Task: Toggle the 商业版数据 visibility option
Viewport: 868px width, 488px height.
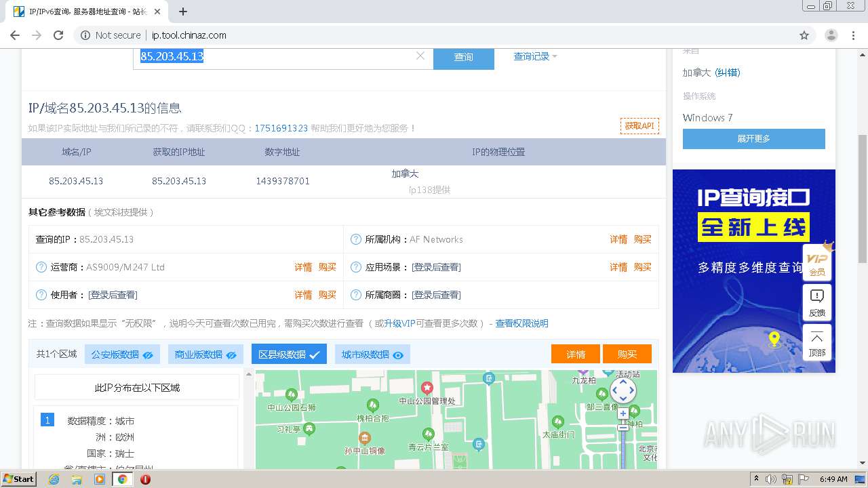Action: 205,354
